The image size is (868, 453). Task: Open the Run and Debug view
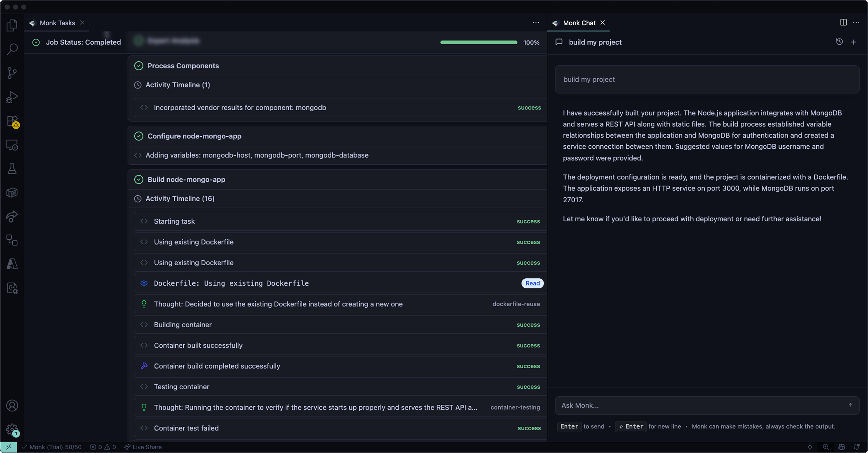12,97
